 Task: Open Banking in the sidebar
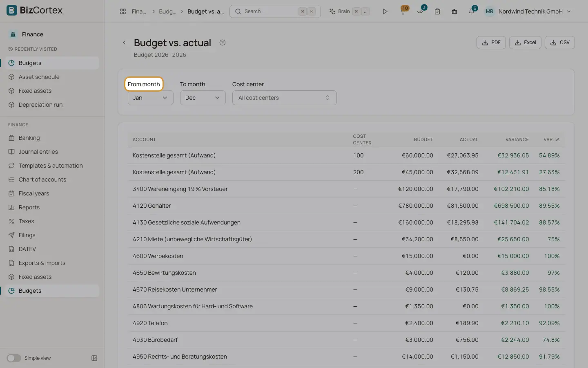[52, 138]
